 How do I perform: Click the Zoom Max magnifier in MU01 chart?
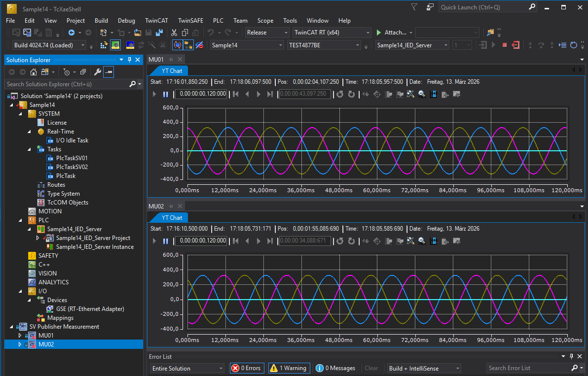(422, 95)
